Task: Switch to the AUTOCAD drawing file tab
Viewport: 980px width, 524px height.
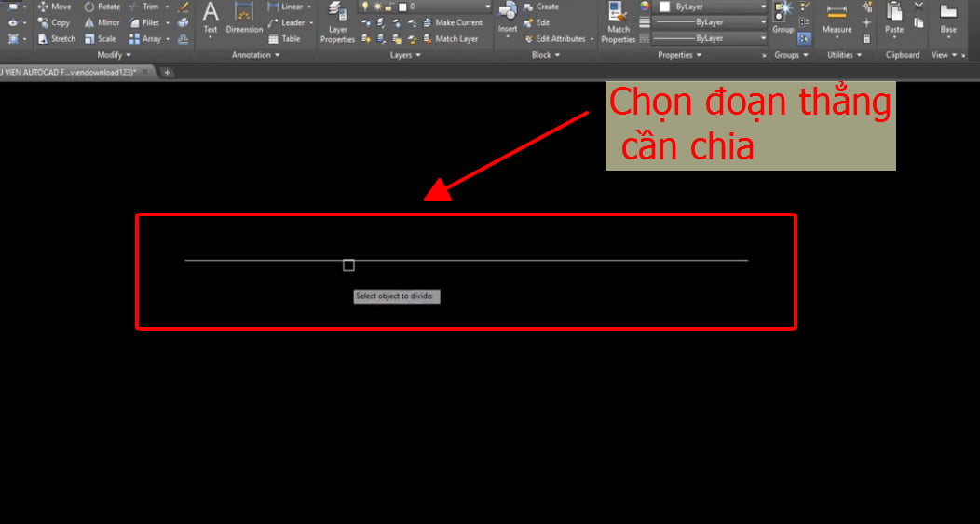Action: [x=67, y=72]
